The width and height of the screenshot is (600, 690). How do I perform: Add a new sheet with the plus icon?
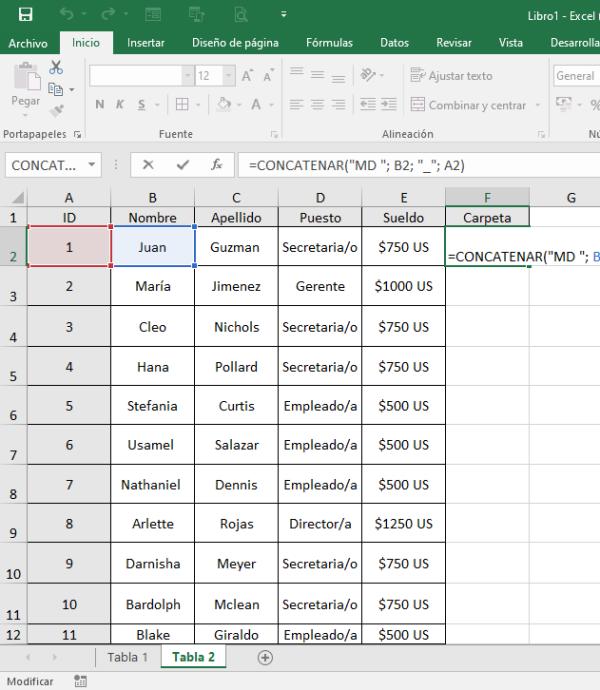click(x=265, y=657)
